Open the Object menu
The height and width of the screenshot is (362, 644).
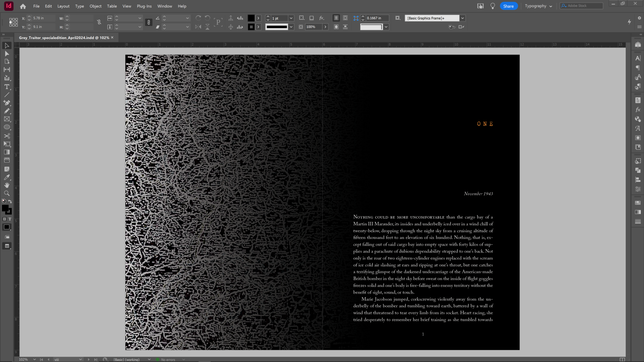tap(96, 6)
